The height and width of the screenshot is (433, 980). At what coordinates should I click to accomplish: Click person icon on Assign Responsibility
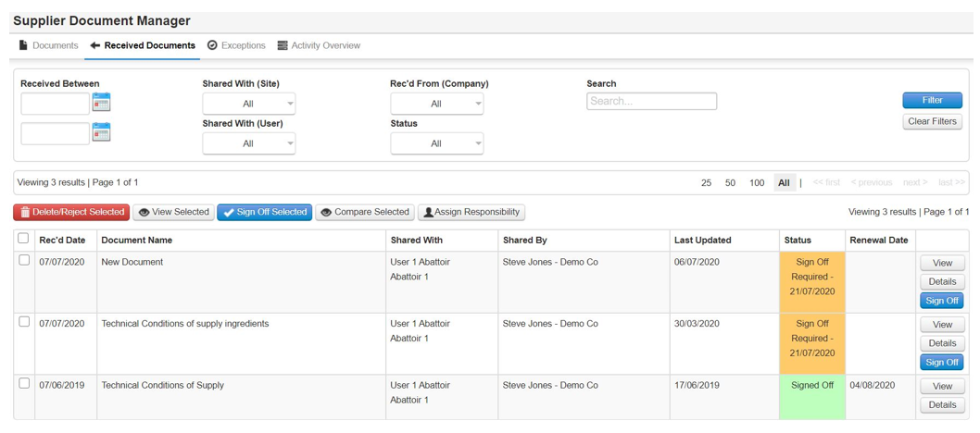[428, 212]
